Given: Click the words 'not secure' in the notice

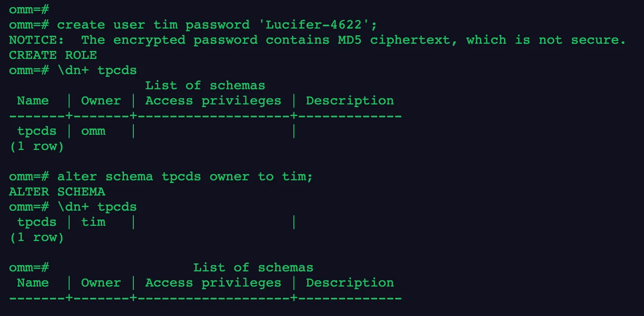Looking at the screenshot, I should (x=579, y=40).
